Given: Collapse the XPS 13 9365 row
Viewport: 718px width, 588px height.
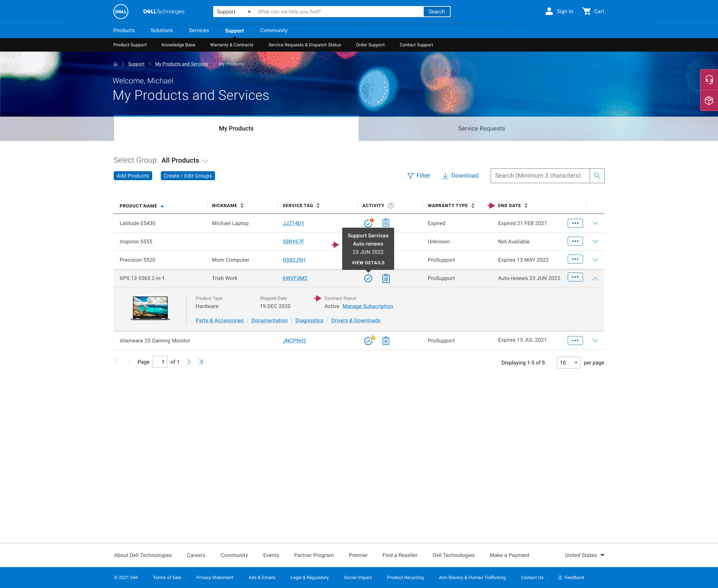Looking at the screenshot, I should 595,278.
